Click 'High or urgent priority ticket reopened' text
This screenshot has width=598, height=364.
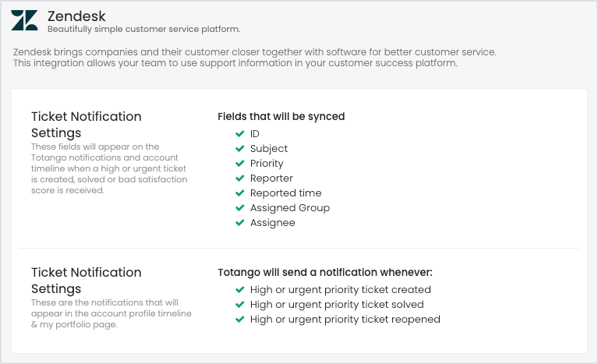pyautogui.click(x=345, y=320)
